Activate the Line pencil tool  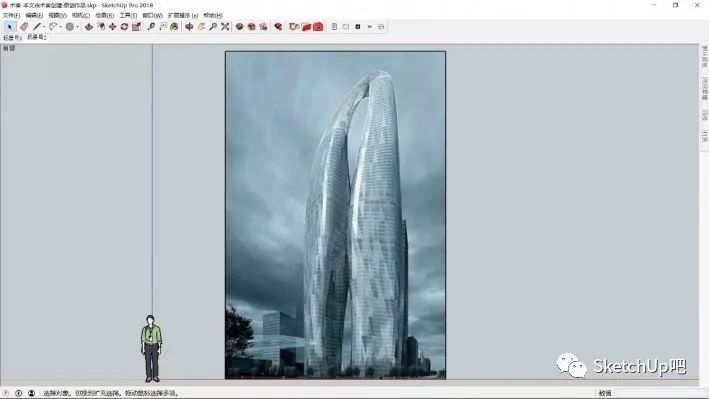click(x=37, y=27)
